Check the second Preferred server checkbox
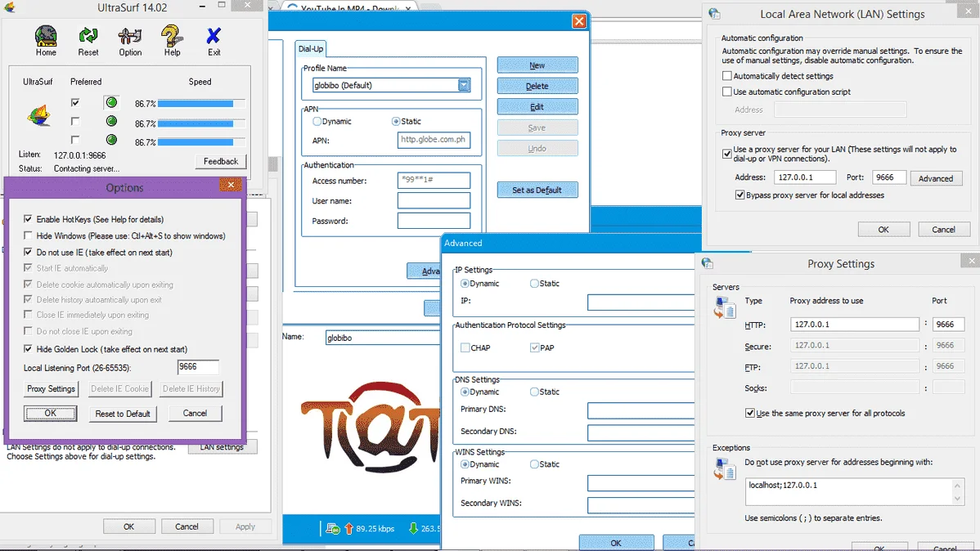The height and width of the screenshot is (551, 980). 75,121
